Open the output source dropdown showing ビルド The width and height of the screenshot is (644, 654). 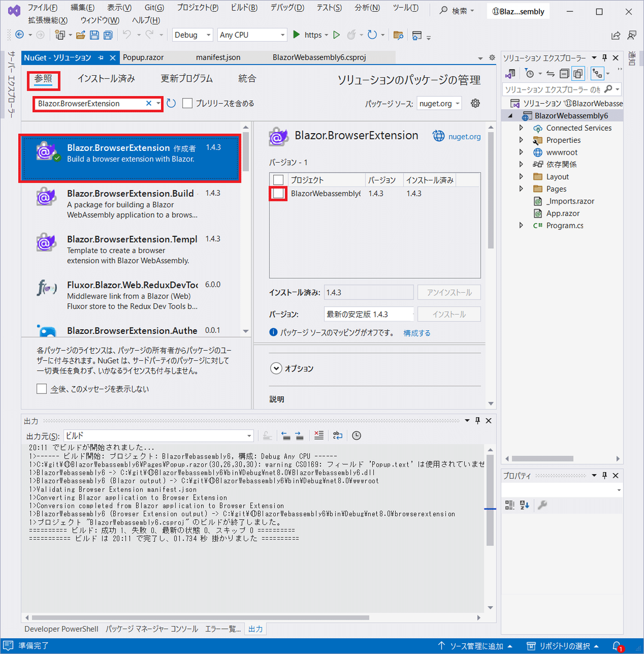click(158, 435)
